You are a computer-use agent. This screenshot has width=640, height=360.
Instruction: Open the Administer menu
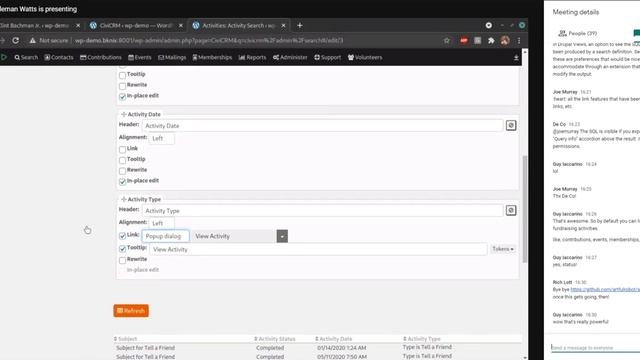pos(290,58)
